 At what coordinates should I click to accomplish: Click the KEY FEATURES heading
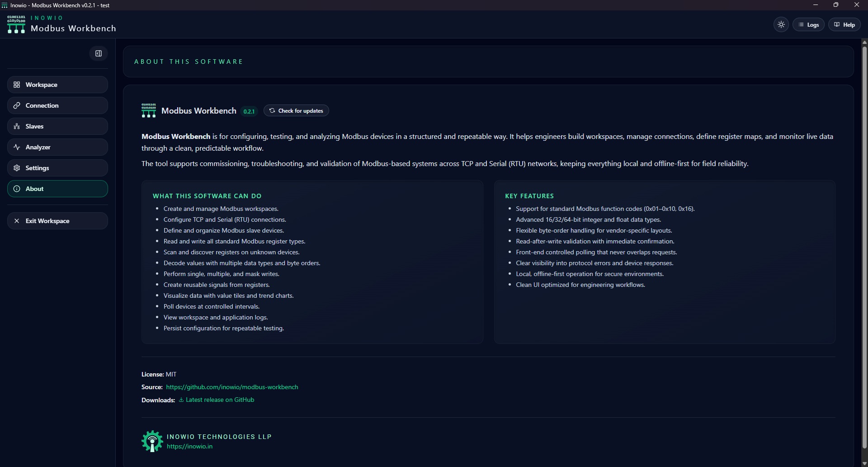coord(529,196)
